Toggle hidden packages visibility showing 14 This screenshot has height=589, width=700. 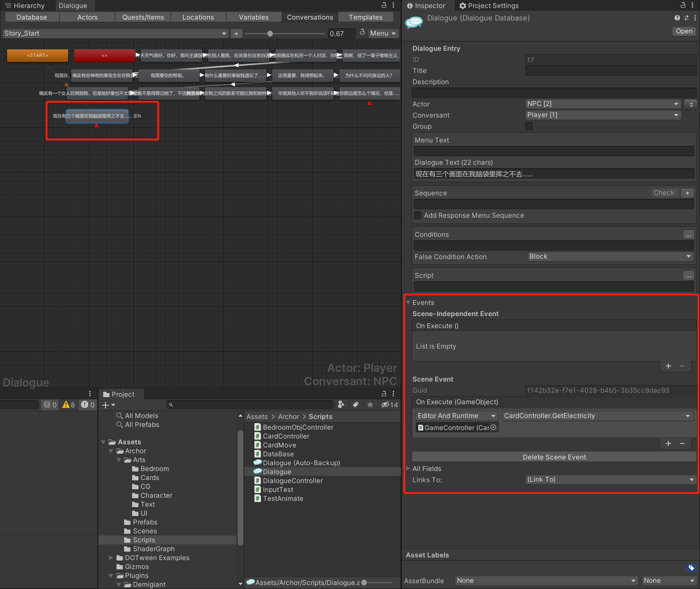point(389,405)
